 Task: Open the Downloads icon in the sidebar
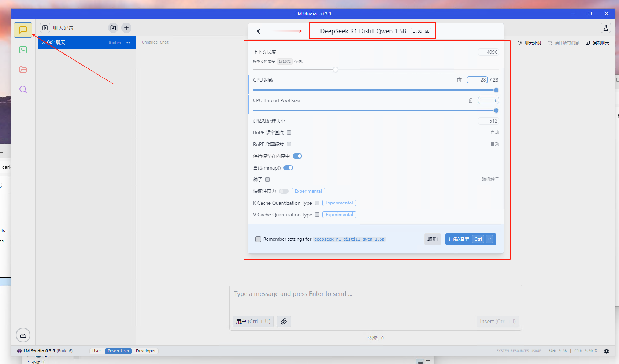click(x=23, y=335)
